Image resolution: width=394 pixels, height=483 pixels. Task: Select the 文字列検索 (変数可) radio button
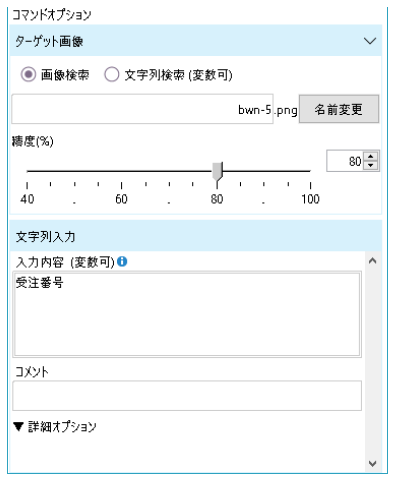111,74
